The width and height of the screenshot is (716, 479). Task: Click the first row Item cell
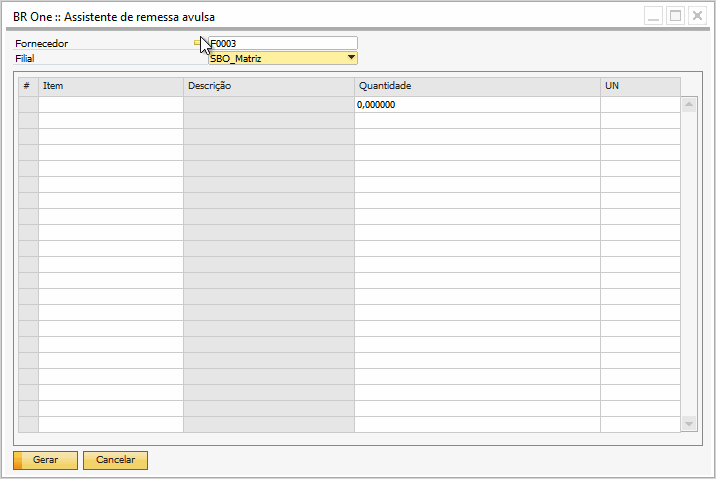pyautogui.click(x=110, y=105)
